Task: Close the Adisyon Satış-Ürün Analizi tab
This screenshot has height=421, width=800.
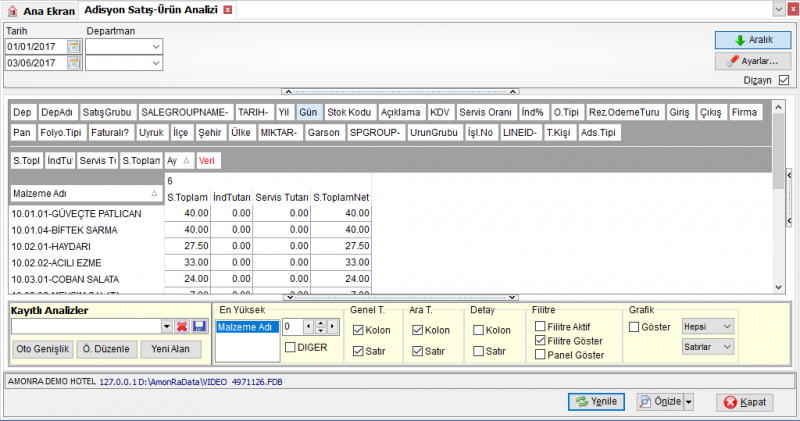Action: (x=228, y=10)
